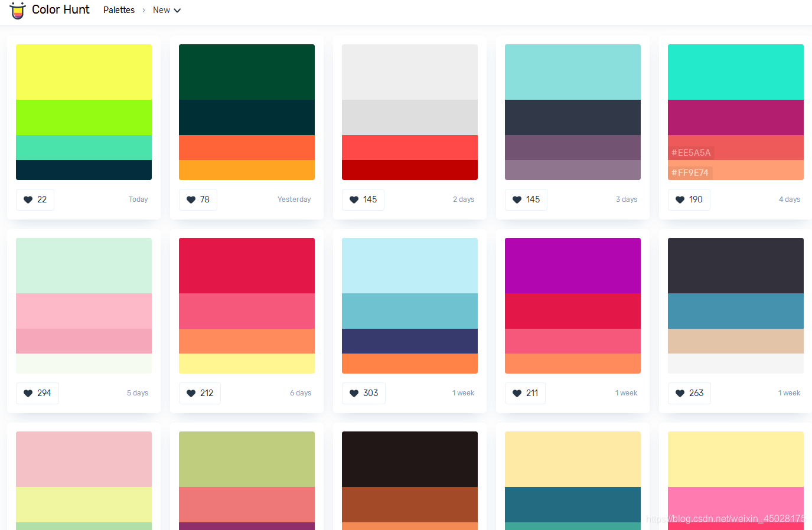Like the palette with 294 likes
Viewport: 812px width, 530px height.
click(37, 393)
